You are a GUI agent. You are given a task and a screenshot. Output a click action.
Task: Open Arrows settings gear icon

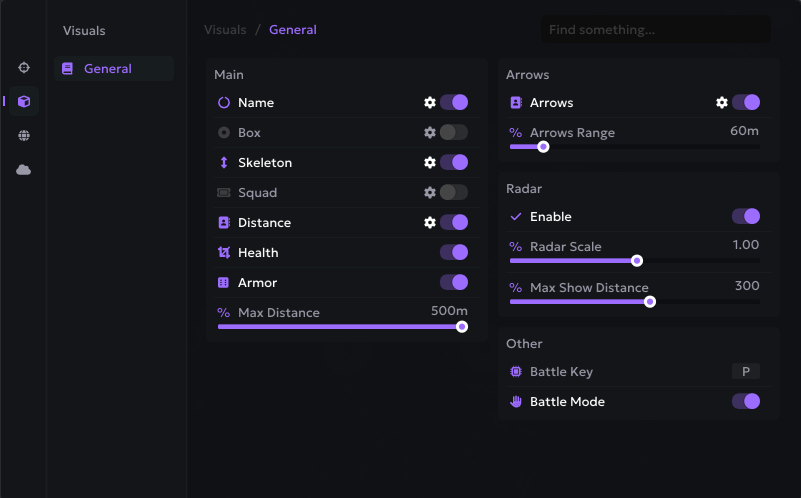click(722, 102)
